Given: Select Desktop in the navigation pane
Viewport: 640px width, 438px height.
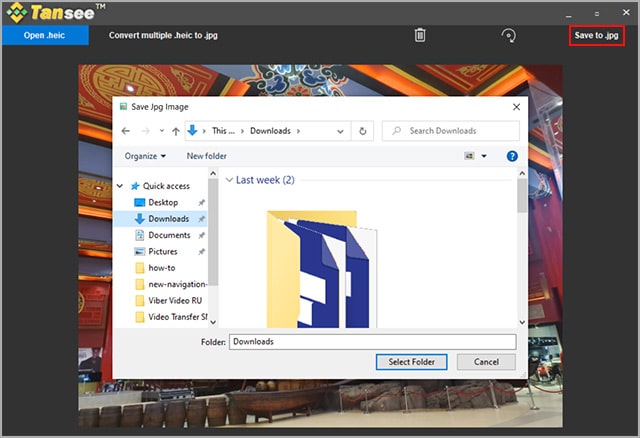Looking at the screenshot, I should pyautogui.click(x=163, y=202).
